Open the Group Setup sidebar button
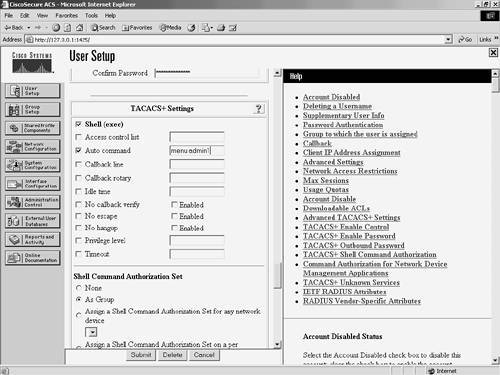 coord(33,109)
